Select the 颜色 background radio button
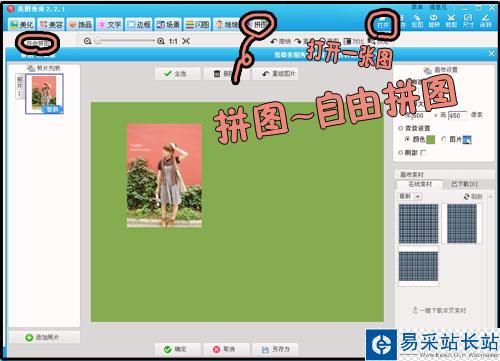The image size is (500, 361). point(407,139)
